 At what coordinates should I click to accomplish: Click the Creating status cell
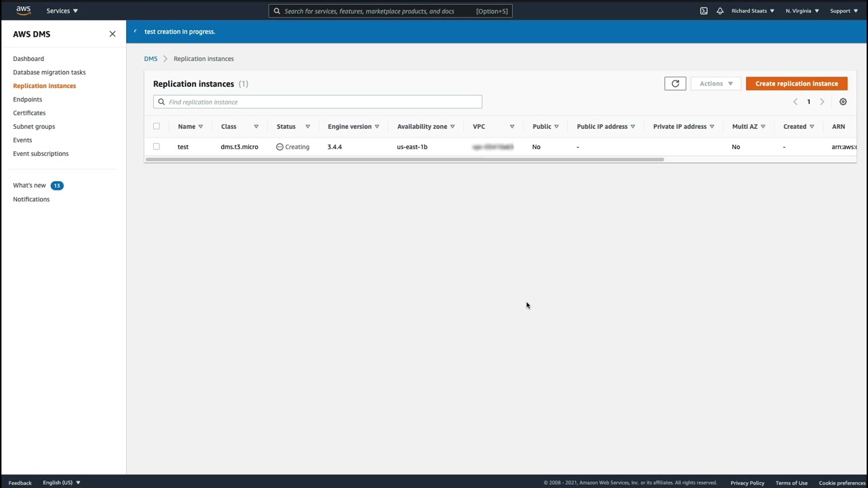click(293, 147)
